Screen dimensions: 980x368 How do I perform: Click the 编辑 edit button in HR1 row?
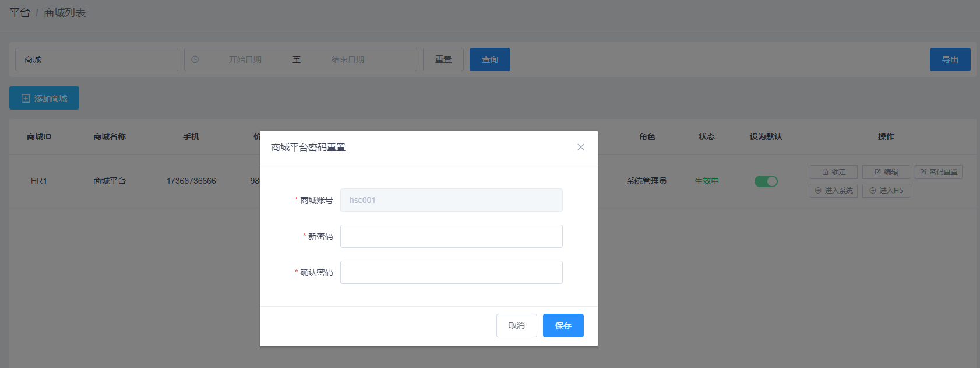pos(886,172)
